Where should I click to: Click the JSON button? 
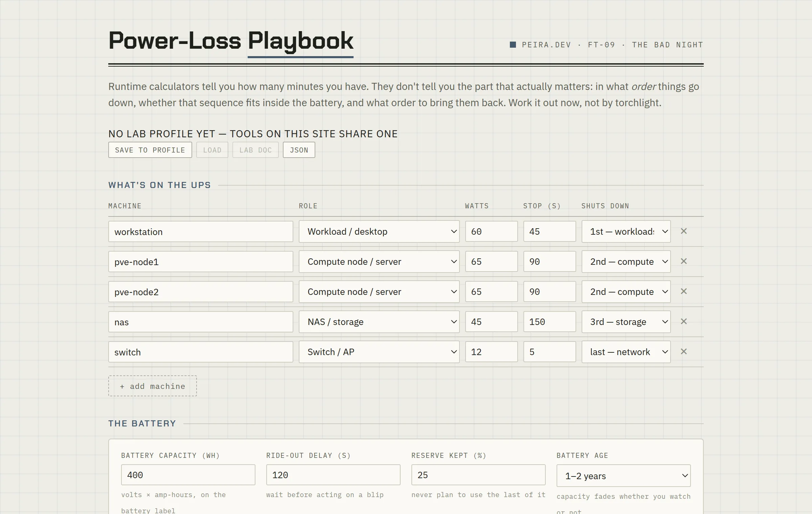(299, 150)
